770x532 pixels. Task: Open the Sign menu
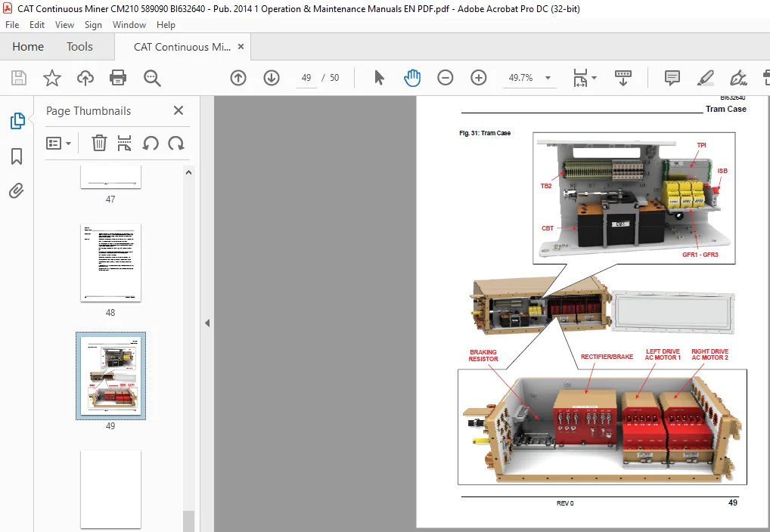click(x=93, y=24)
